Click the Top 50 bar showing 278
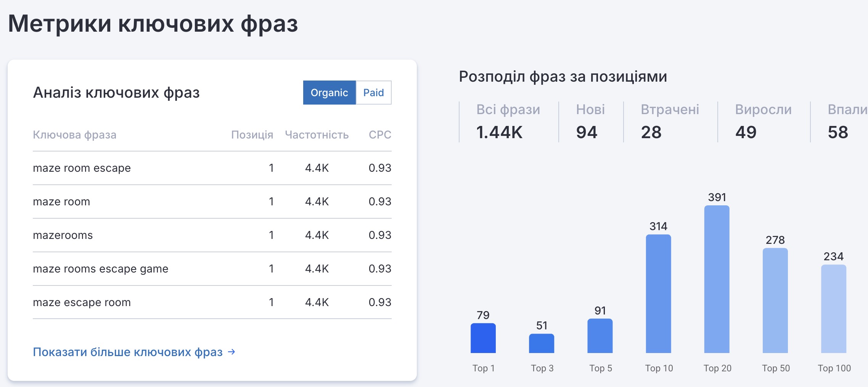This screenshot has height=387, width=868. (x=775, y=301)
